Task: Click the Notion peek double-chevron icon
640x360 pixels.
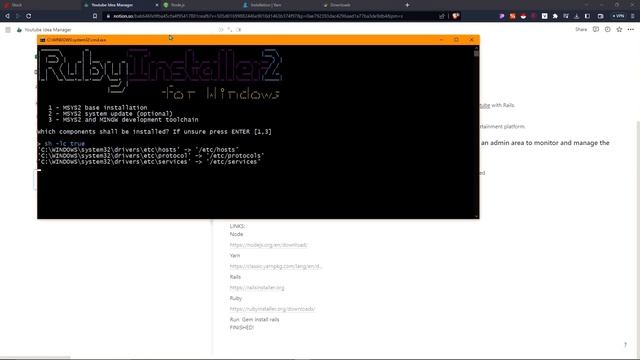Action: [221, 30]
